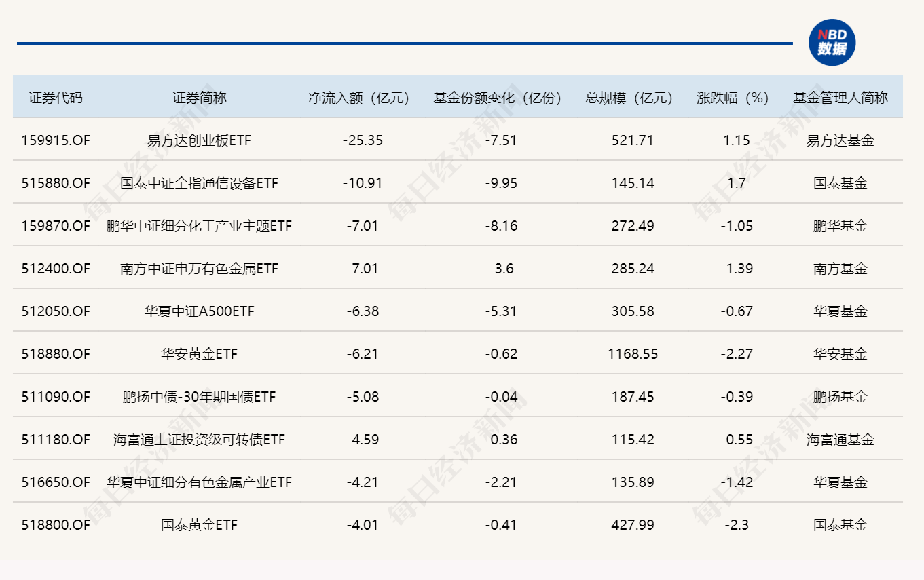Screen dimensions: 924x580
Task: Click 国泰中证全指通信设备ETF entry
Action: coord(199,183)
